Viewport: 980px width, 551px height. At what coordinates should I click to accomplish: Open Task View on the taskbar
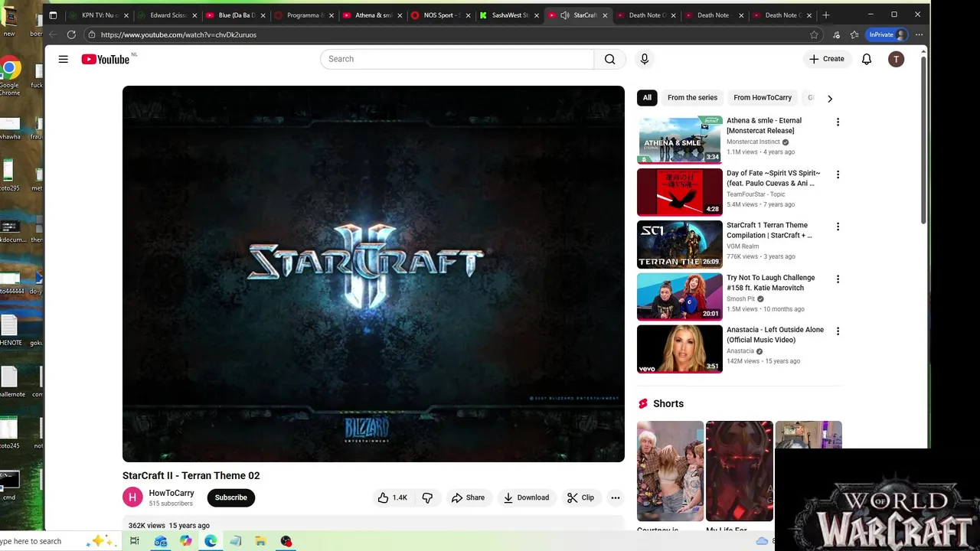click(135, 541)
